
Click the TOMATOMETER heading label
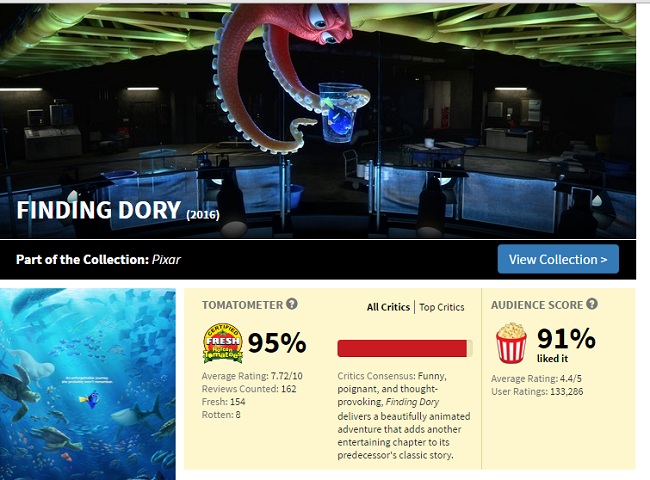tap(243, 305)
